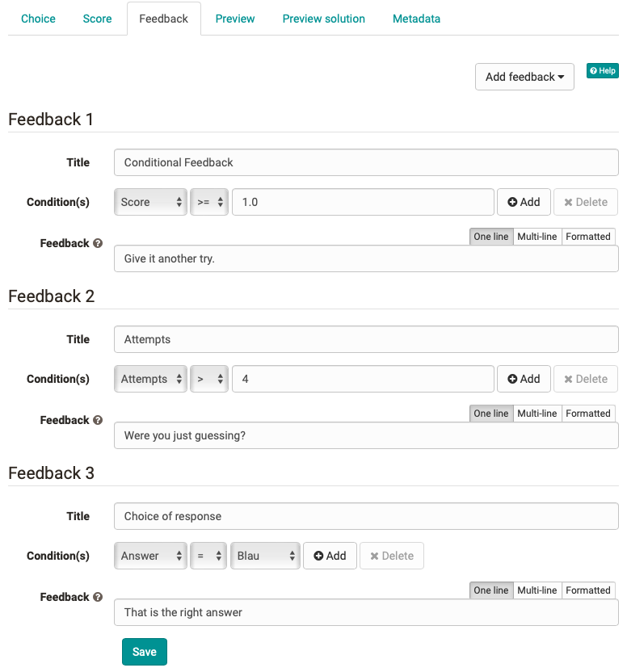Switch to the Preview solution tab

[x=323, y=18]
